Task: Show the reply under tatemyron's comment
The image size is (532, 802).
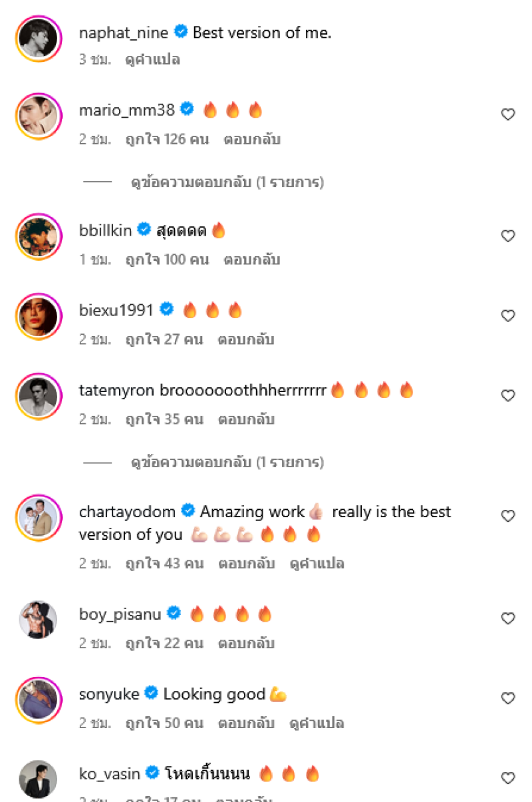Action: click(x=227, y=461)
